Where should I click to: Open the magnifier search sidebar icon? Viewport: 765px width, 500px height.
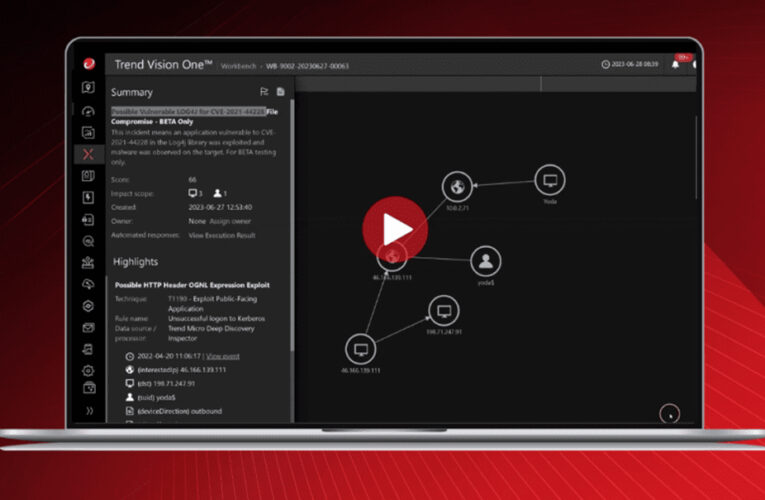click(x=88, y=241)
